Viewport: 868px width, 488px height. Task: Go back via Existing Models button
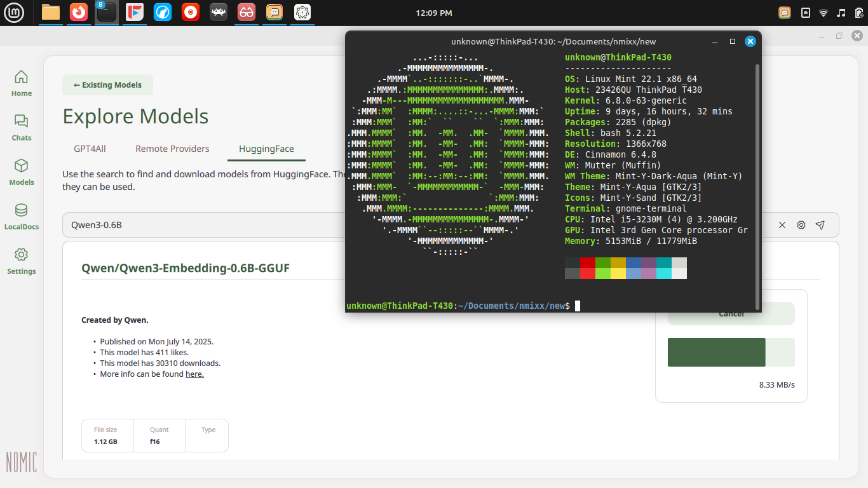(107, 85)
